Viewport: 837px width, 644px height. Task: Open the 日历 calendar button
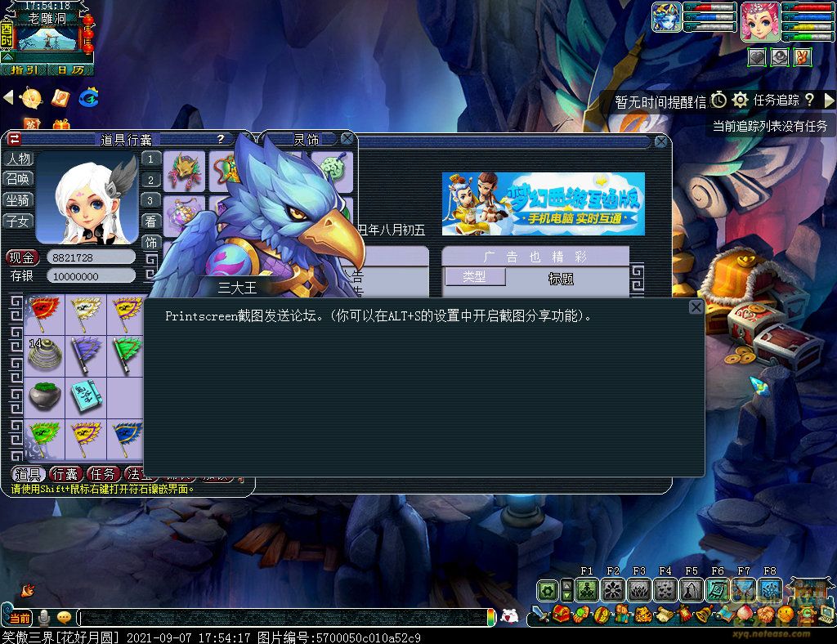pyautogui.click(x=70, y=70)
